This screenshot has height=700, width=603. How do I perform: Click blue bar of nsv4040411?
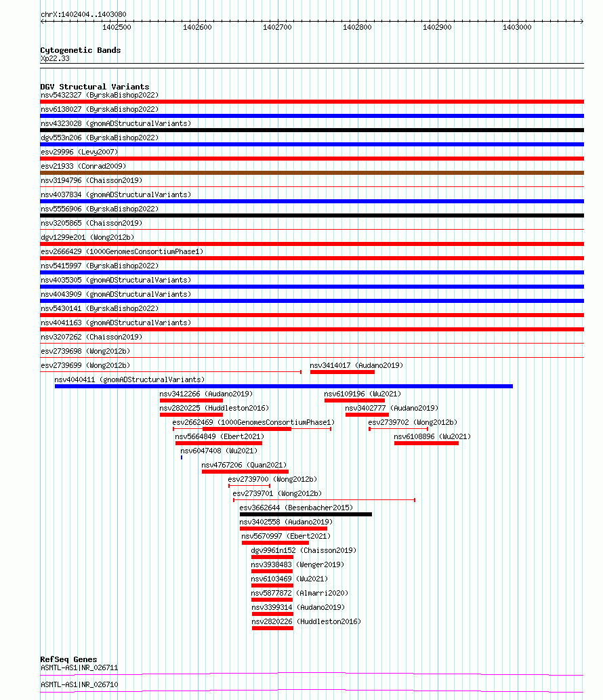(x=284, y=387)
